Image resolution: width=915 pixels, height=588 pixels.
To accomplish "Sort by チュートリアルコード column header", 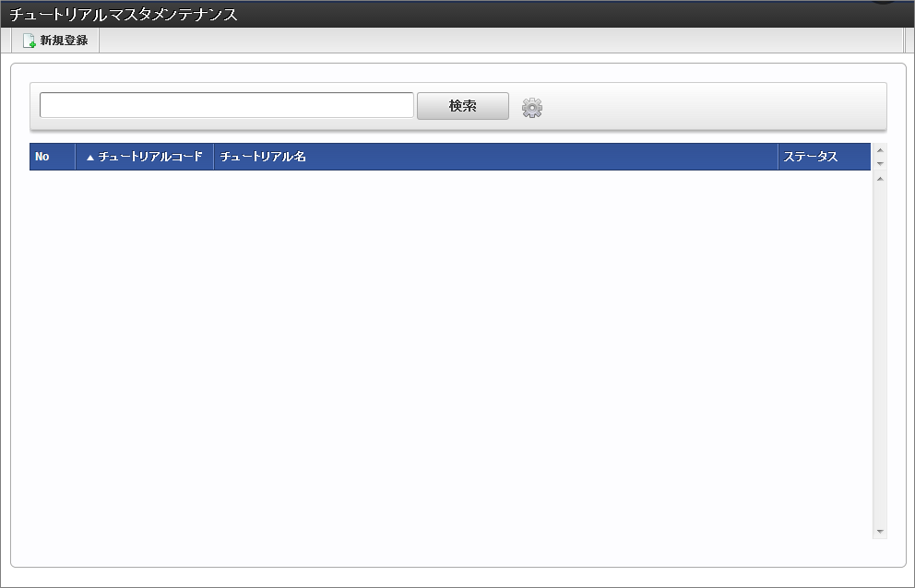I will tap(145, 157).
